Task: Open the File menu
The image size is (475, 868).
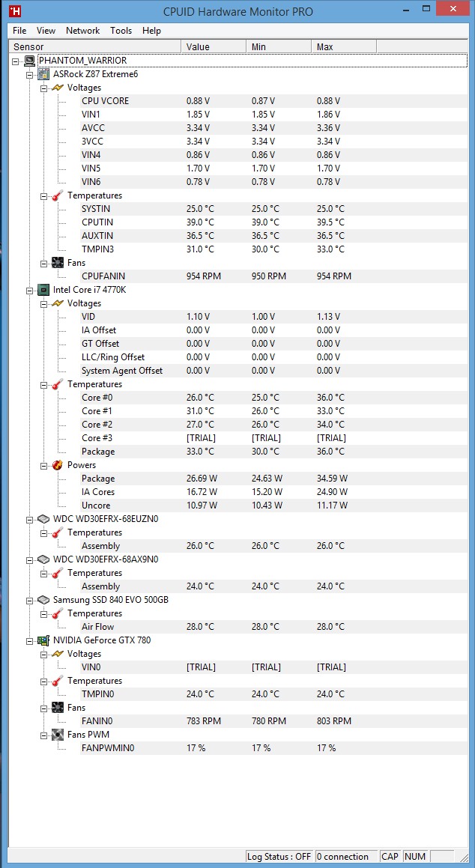Action: pos(19,31)
